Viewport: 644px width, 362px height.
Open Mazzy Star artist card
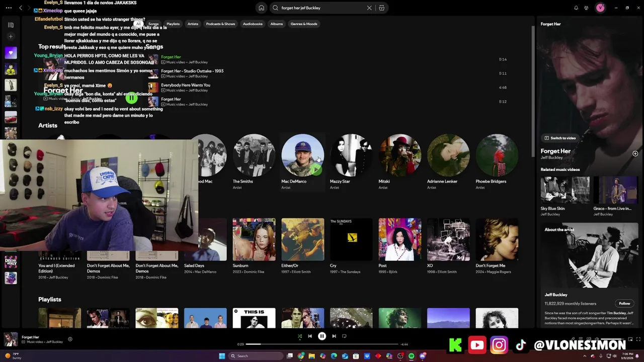351,162
